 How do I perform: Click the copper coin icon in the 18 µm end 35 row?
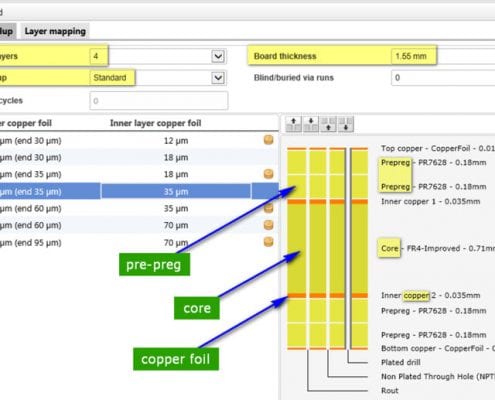[268, 174]
